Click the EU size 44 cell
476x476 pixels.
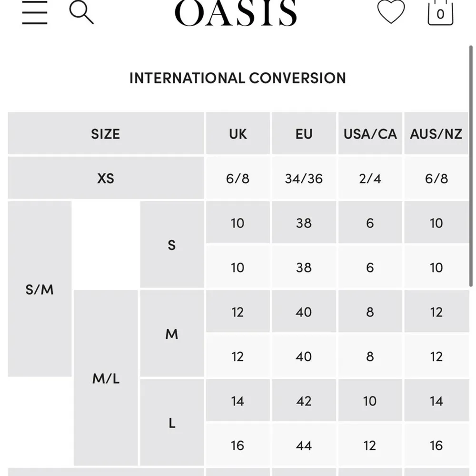(x=304, y=446)
